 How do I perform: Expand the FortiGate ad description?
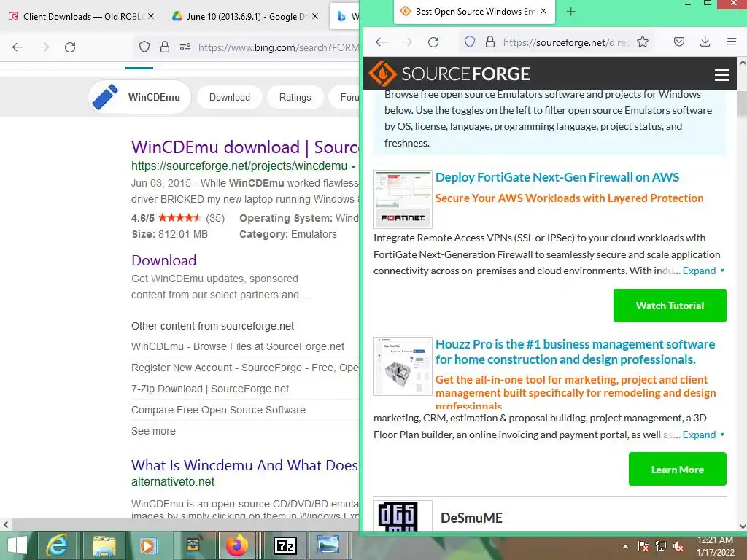(703, 271)
